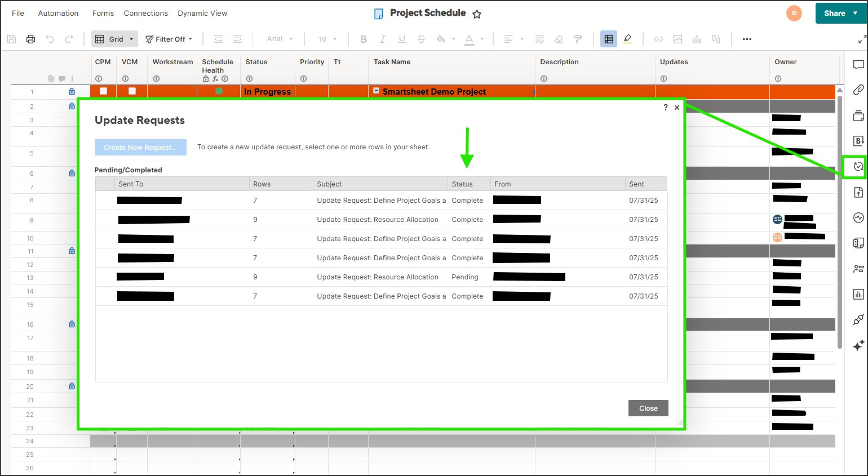Click Create New Request button
The width and height of the screenshot is (868, 476).
pyautogui.click(x=140, y=147)
